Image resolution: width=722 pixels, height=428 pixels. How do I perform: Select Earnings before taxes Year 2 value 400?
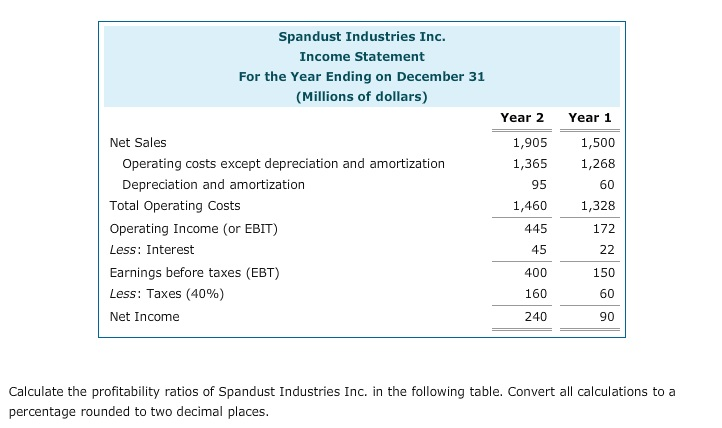coord(535,272)
